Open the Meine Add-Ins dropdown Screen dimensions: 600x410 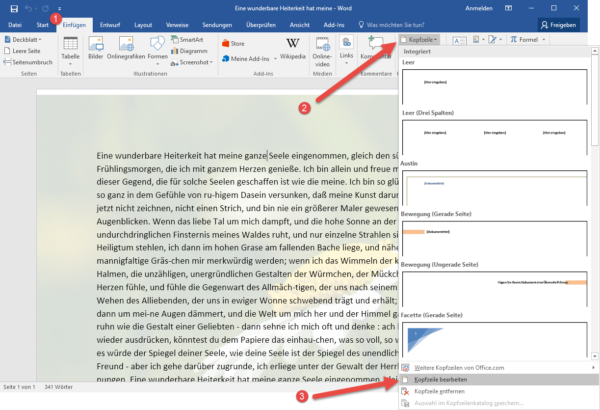tap(249, 59)
